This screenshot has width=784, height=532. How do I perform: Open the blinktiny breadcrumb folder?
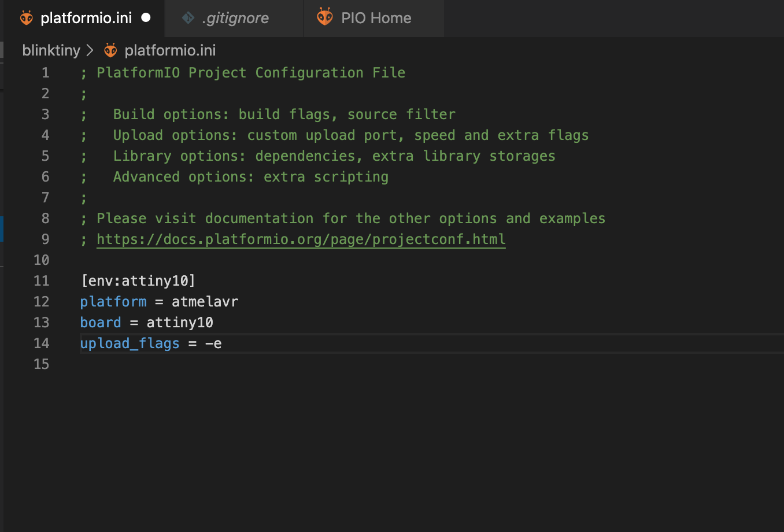51,50
